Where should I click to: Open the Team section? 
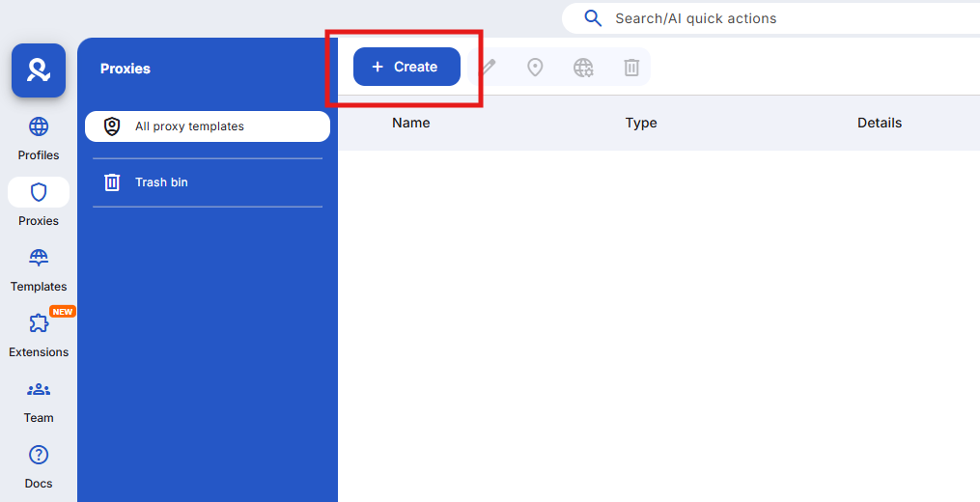39,390
